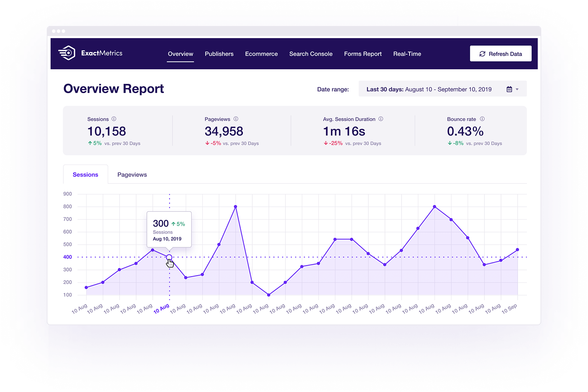Go to the Ecommerce report
The width and height of the screenshot is (588, 392).
(x=261, y=54)
